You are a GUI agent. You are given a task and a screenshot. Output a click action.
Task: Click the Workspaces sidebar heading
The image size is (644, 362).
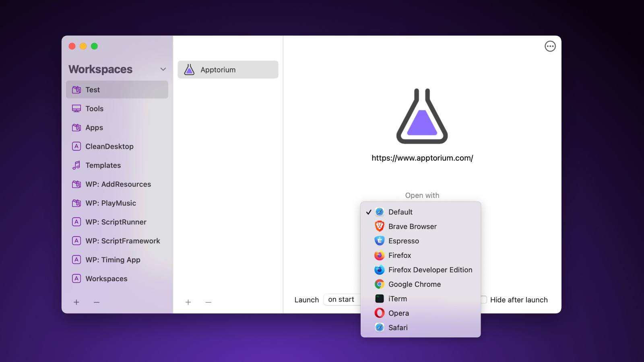point(100,69)
